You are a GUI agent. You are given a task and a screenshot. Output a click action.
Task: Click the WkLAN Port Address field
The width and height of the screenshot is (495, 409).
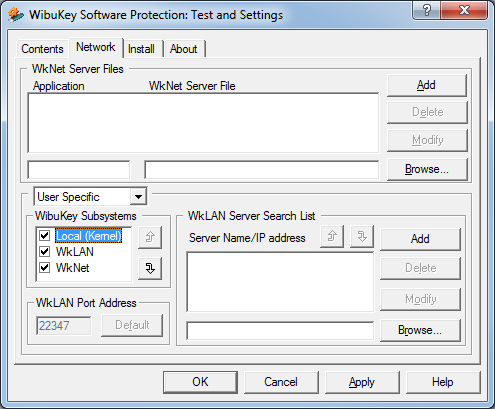pos(63,325)
